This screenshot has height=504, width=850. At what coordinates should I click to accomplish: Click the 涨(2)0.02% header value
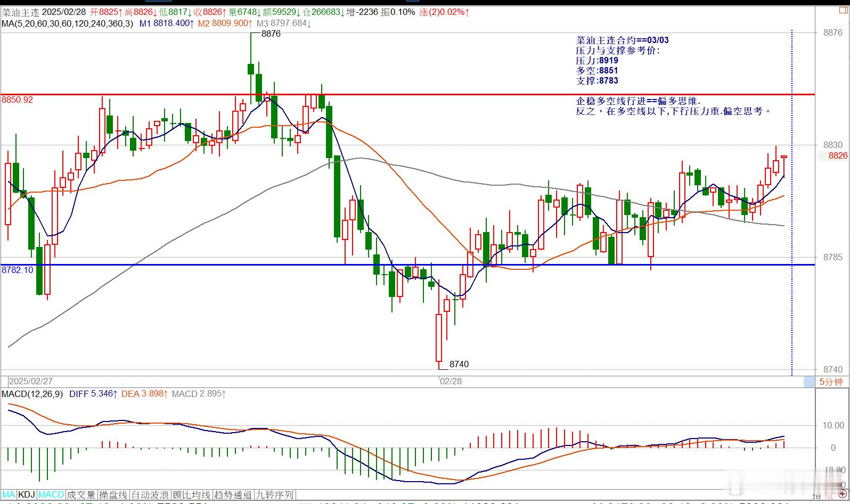pos(444,12)
